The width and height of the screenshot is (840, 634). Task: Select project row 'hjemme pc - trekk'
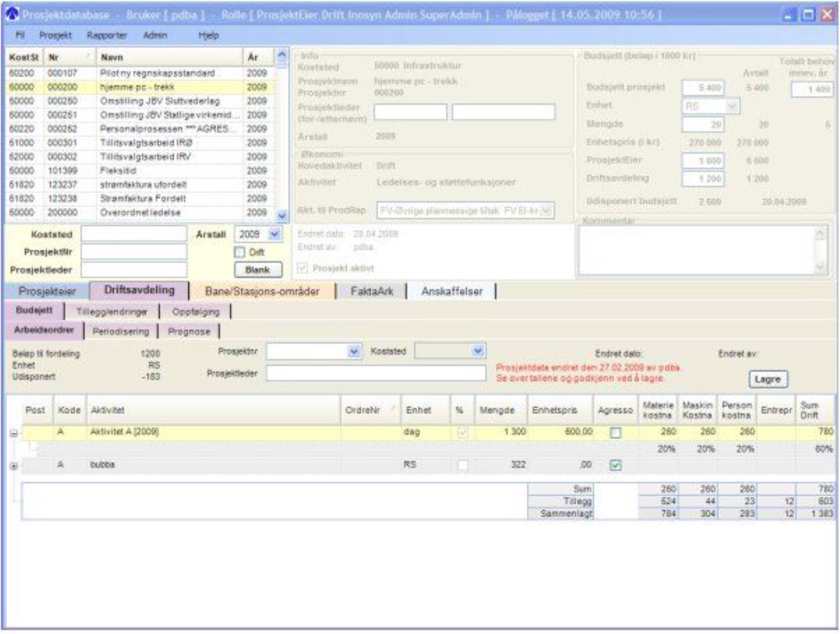click(141, 87)
